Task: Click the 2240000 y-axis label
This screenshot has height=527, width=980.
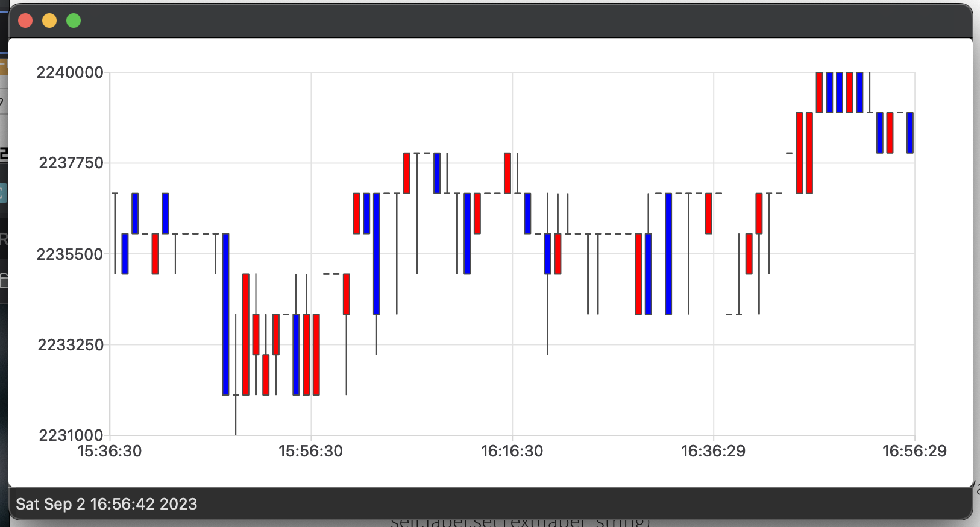Action: click(70, 72)
